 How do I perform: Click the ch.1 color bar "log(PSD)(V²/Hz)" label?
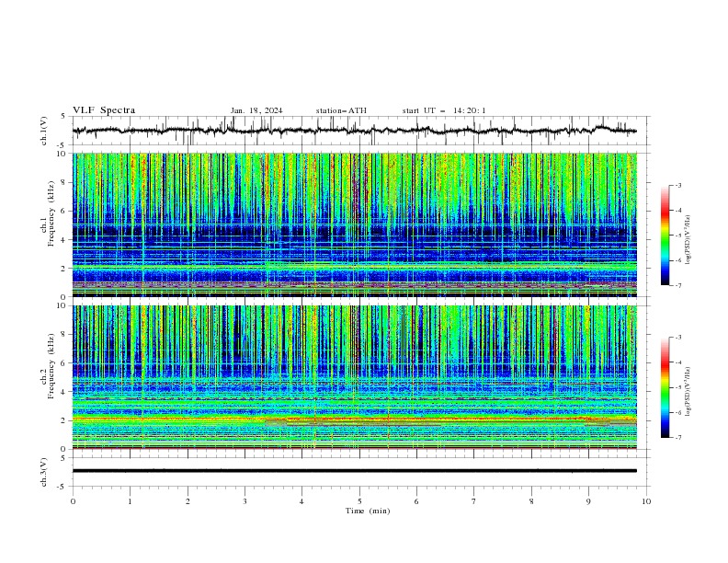pyautogui.click(x=688, y=240)
